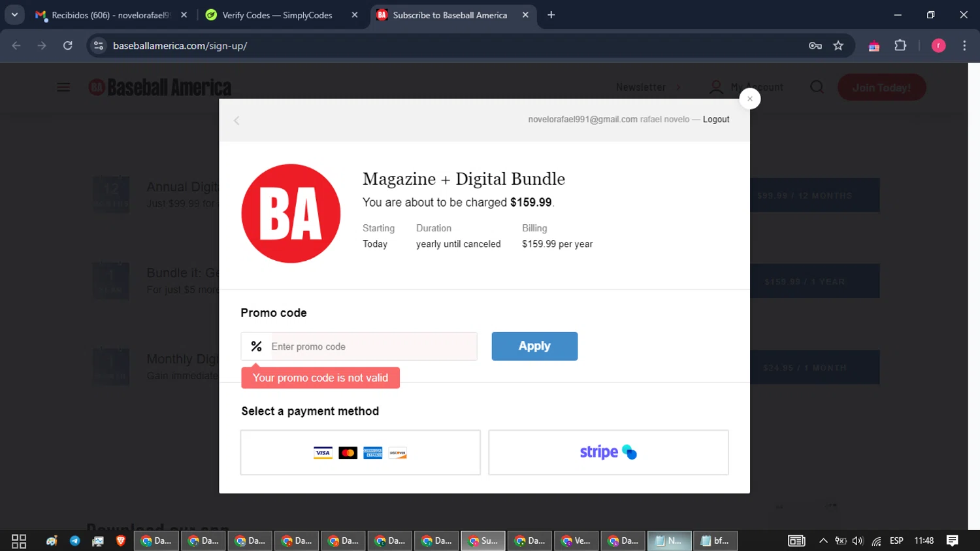
Task: Apply the promo code
Action: [534, 346]
